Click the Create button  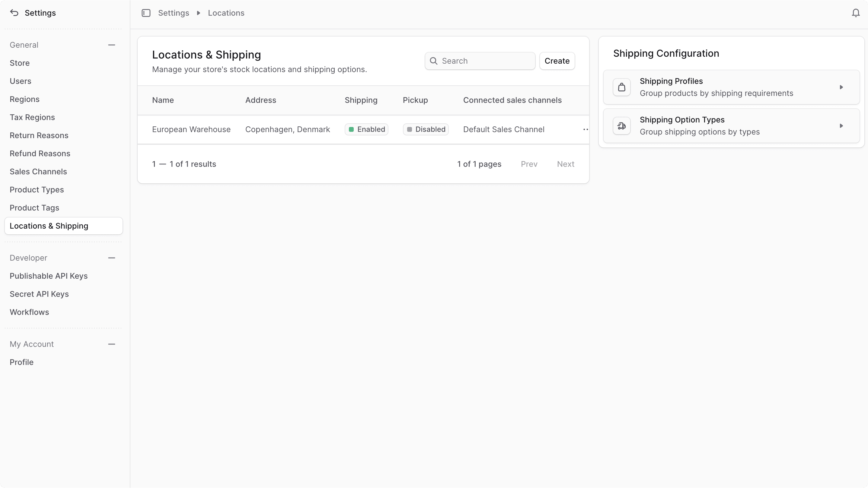coord(557,61)
